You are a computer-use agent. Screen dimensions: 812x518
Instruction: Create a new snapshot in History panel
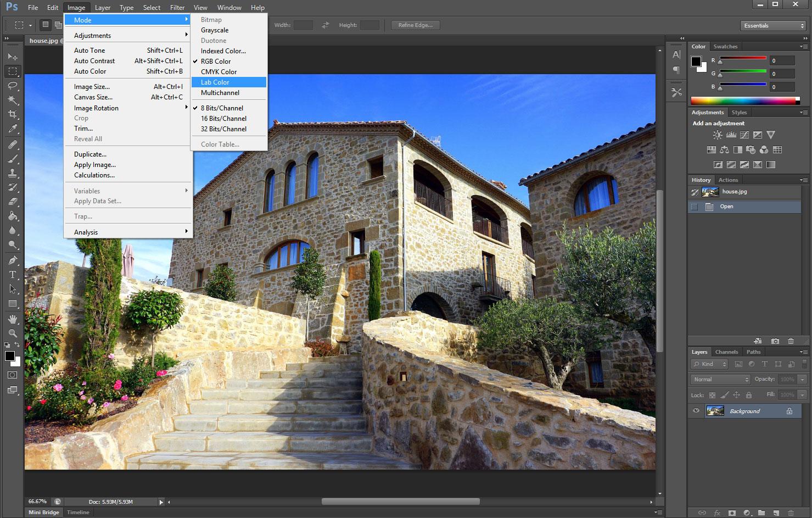click(x=775, y=341)
